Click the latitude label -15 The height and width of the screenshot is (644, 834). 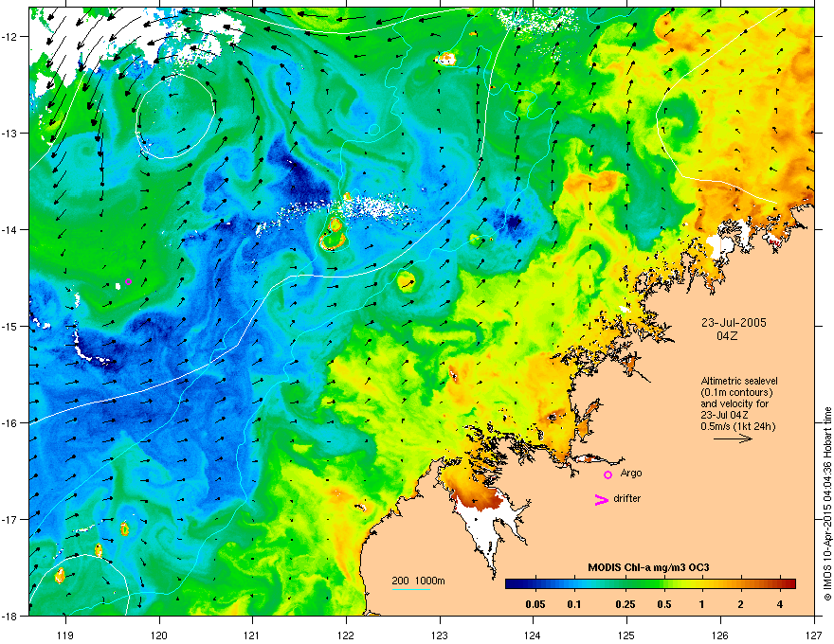pyautogui.click(x=10, y=326)
